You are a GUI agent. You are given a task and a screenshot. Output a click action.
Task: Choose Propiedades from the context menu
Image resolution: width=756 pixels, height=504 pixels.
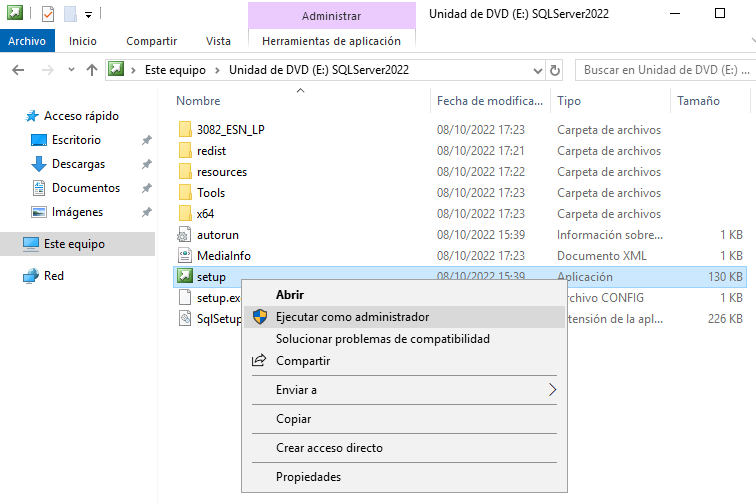(x=404, y=477)
